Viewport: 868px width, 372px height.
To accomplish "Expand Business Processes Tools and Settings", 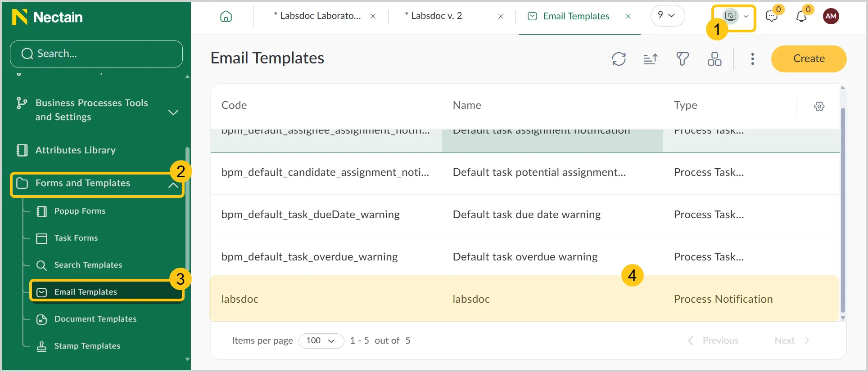I will click(173, 112).
